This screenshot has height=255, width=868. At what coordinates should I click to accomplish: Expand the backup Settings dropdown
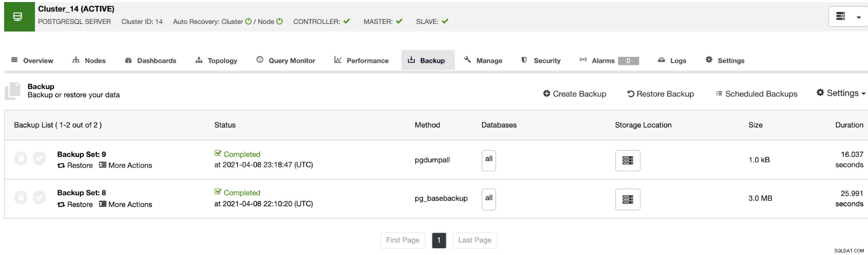tap(841, 93)
